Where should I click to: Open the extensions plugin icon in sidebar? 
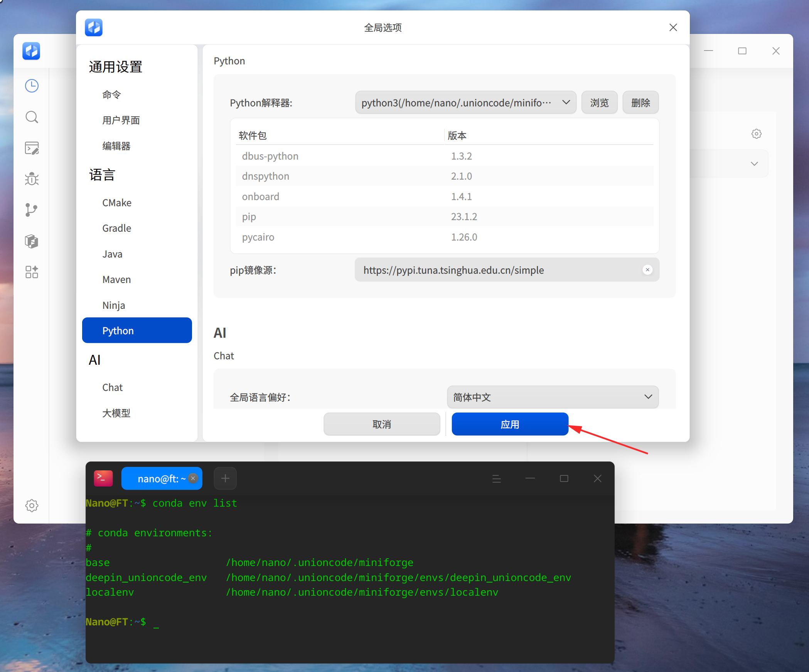(32, 272)
